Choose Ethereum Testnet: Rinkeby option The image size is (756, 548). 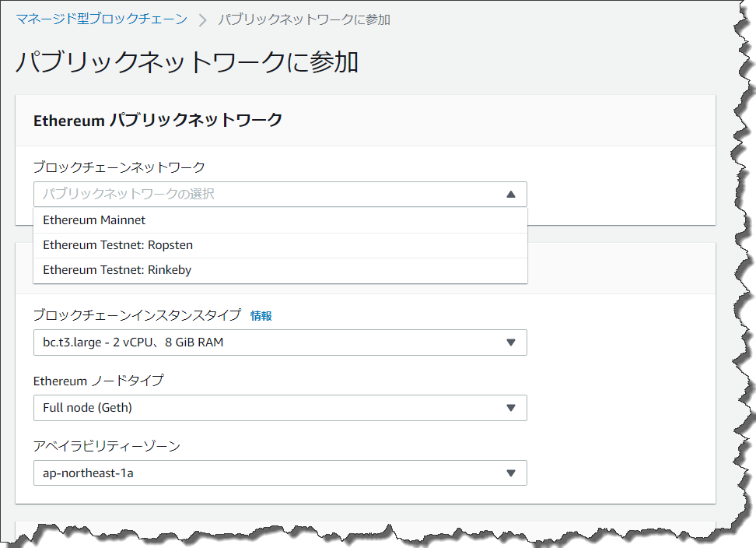pos(280,270)
